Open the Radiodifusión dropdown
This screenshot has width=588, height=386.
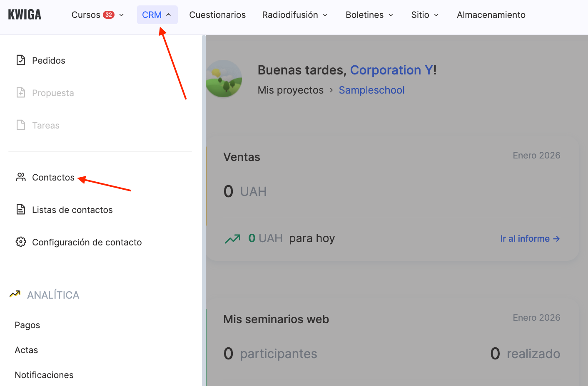coord(295,15)
